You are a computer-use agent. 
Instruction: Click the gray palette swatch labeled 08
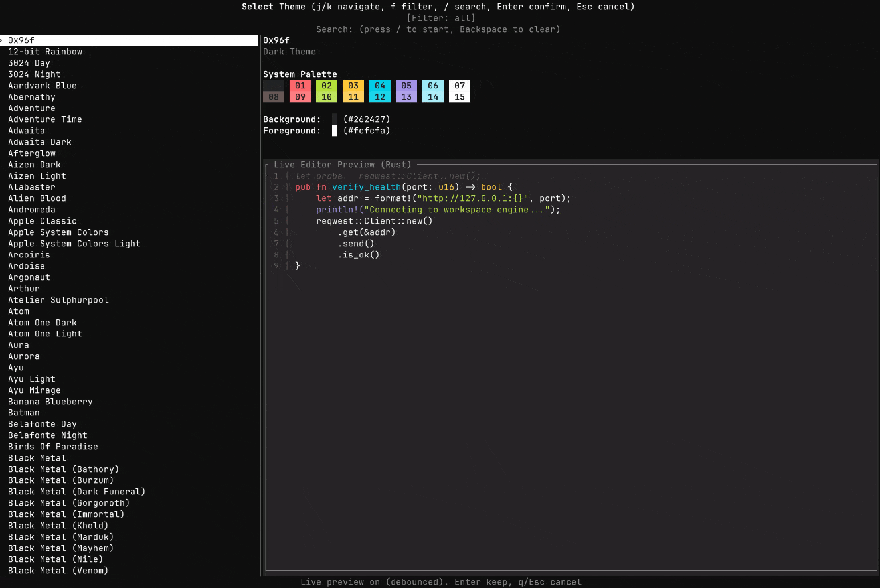tap(274, 97)
